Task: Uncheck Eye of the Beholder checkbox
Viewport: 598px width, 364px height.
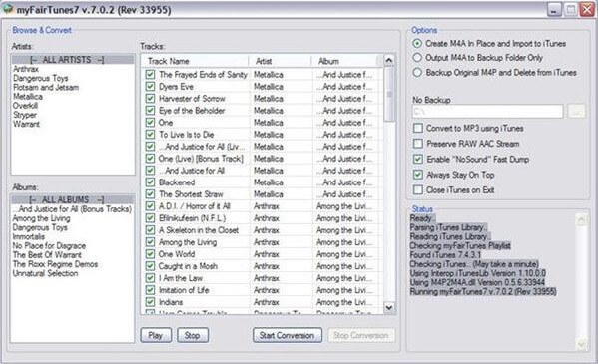Action: [150, 111]
